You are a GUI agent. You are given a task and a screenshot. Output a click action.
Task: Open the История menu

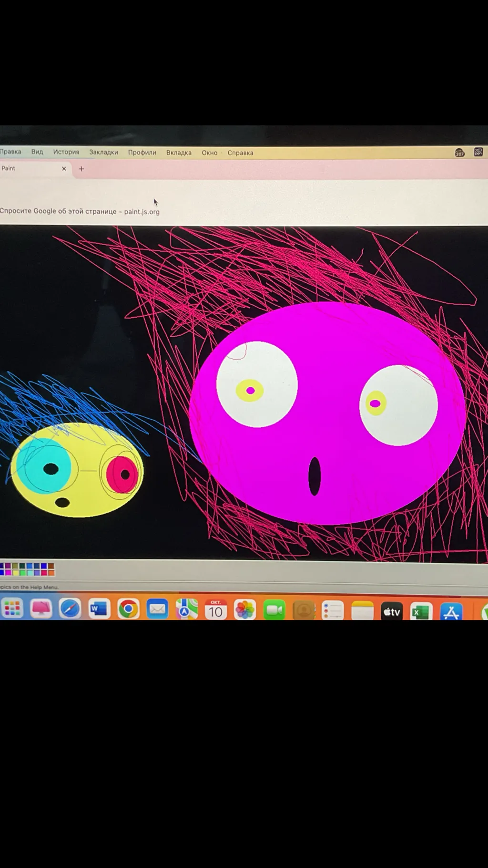[66, 152]
